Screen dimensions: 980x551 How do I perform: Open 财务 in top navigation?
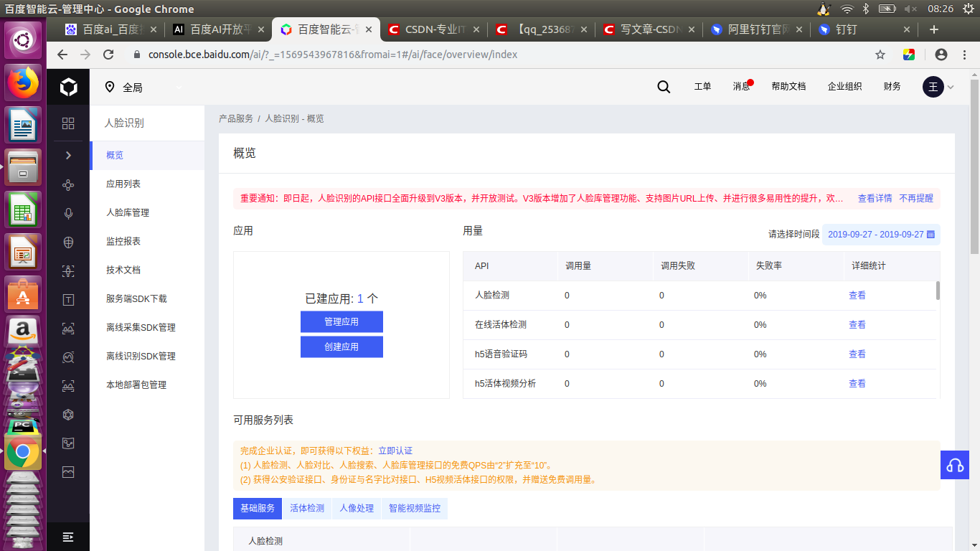pos(892,86)
